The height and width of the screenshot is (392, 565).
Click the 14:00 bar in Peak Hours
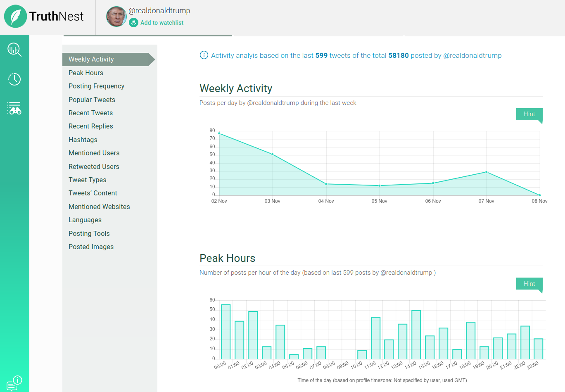[416, 335]
